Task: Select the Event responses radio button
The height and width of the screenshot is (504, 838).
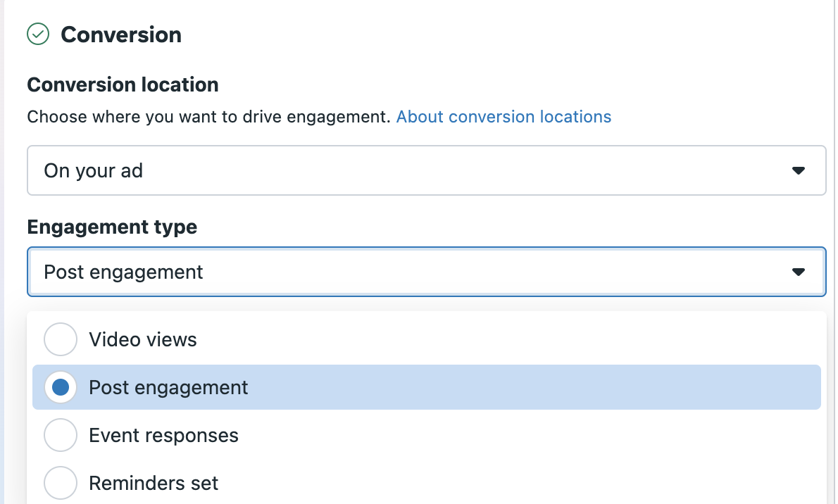Action: click(61, 435)
